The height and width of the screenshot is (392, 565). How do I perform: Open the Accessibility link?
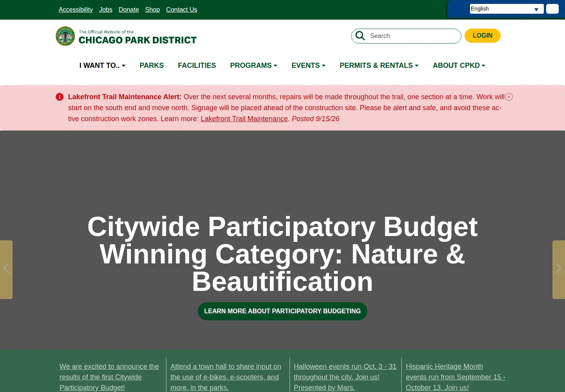tap(76, 9)
